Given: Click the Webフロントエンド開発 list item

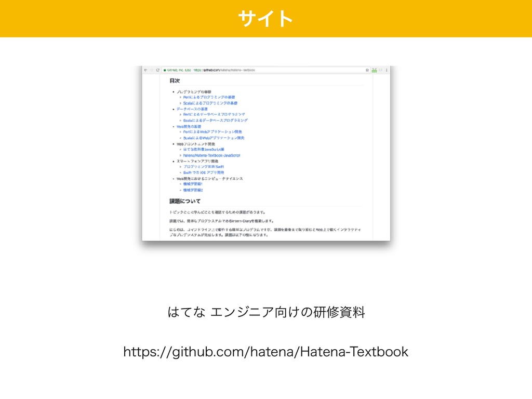Looking at the screenshot, I should pos(196,144).
